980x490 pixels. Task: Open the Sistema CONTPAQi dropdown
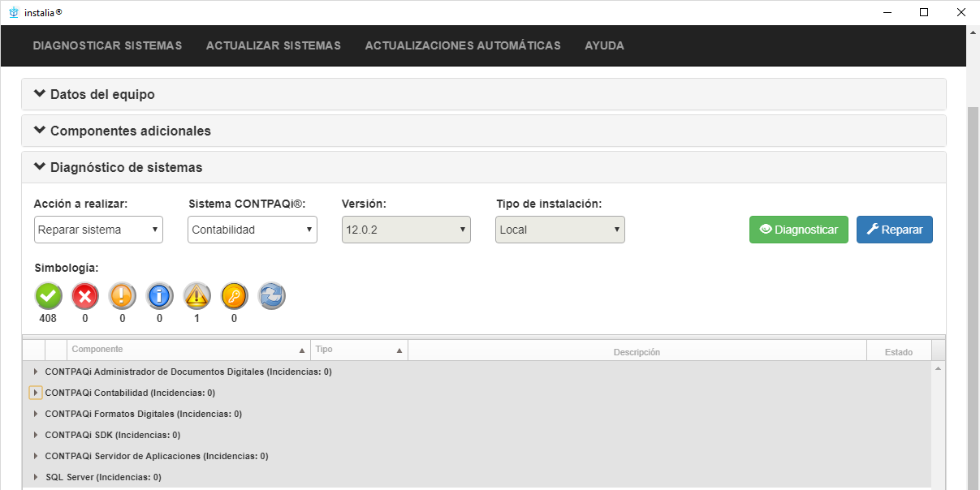click(x=253, y=230)
